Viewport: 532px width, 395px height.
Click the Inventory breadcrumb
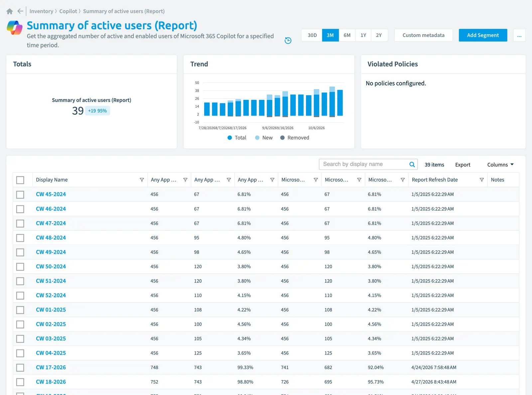tap(41, 11)
